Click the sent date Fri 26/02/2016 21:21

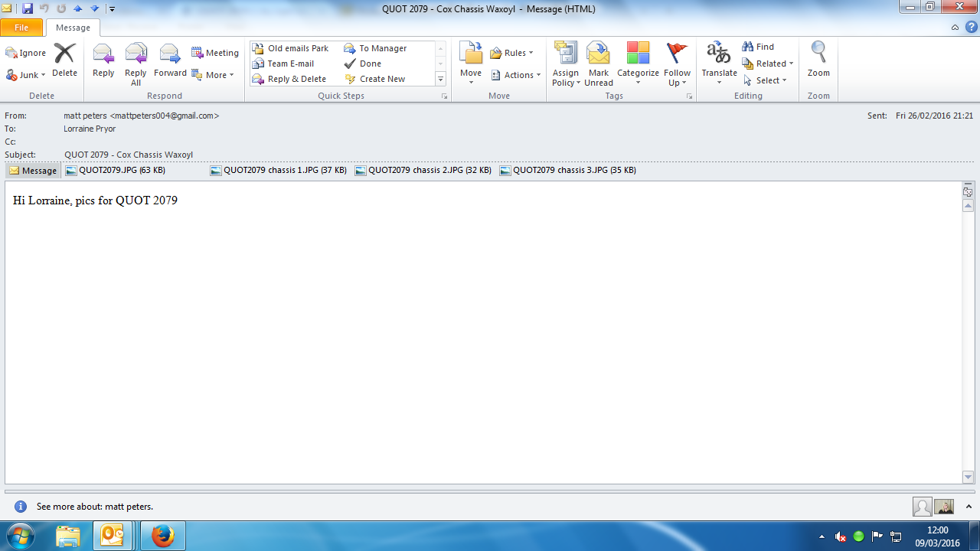934,116
